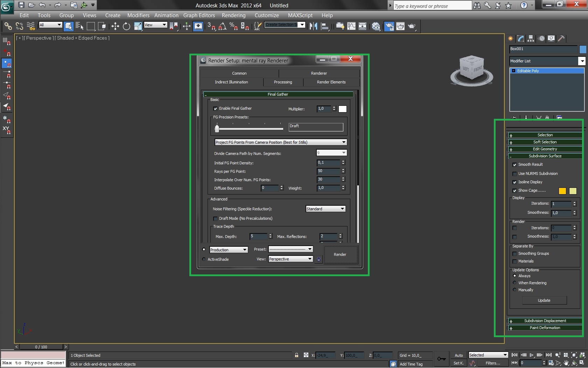
Task: Open the Production render mode dropdown
Action: (x=229, y=250)
